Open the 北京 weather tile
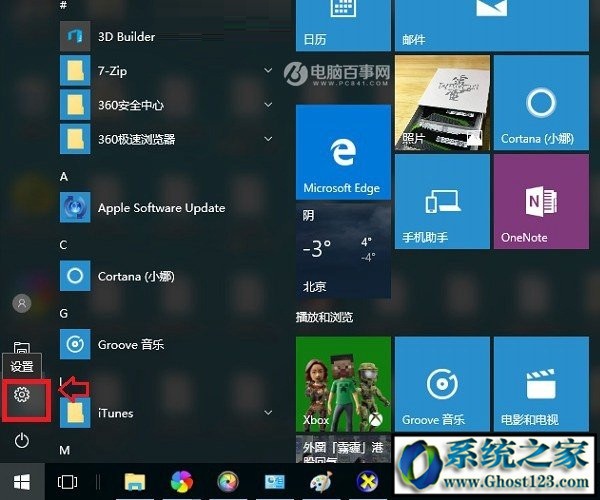 click(343, 251)
